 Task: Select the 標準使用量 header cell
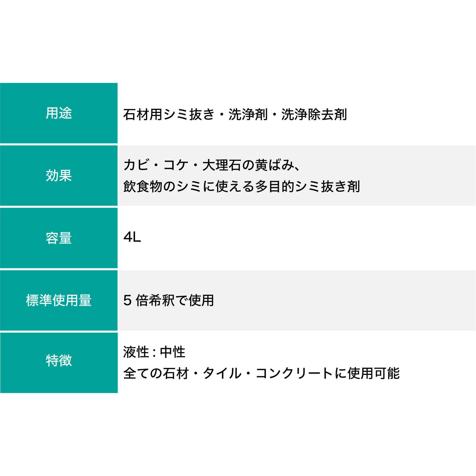[x=59, y=300]
